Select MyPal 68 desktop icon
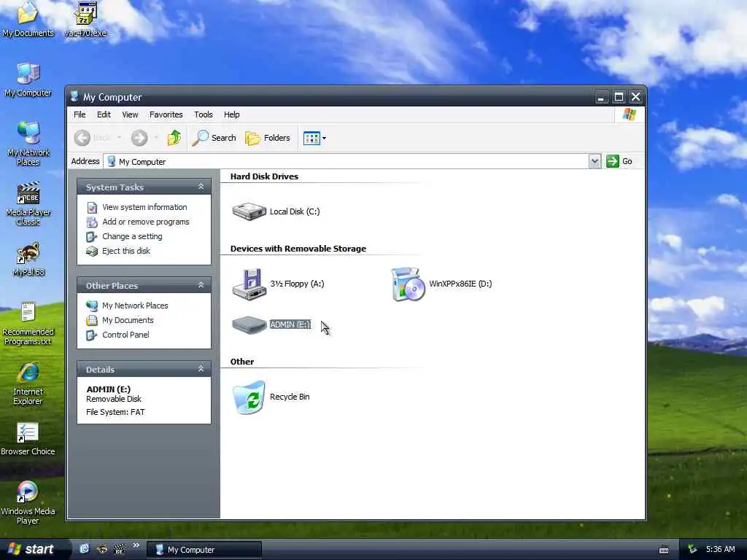Viewport: 747px width, 560px height. click(x=28, y=259)
